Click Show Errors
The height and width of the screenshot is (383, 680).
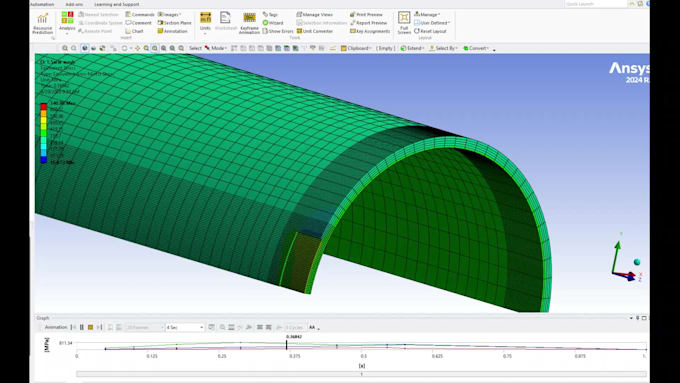pyautogui.click(x=278, y=31)
